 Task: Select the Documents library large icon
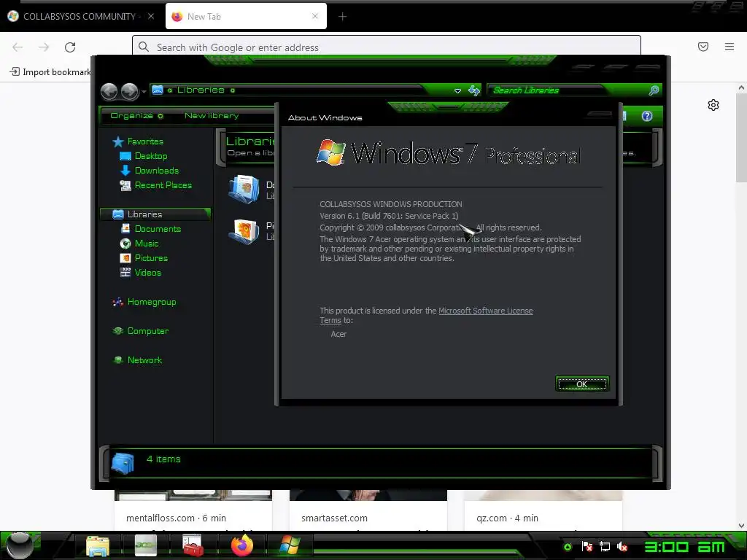[244, 190]
